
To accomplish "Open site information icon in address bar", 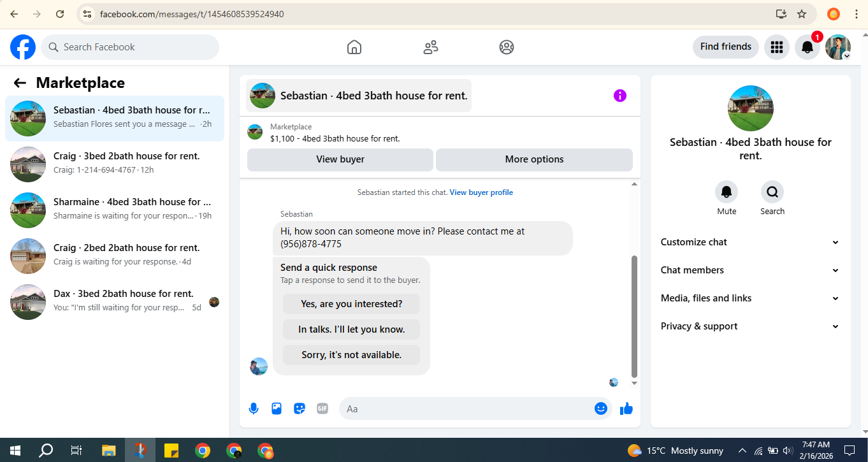I will (x=87, y=14).
